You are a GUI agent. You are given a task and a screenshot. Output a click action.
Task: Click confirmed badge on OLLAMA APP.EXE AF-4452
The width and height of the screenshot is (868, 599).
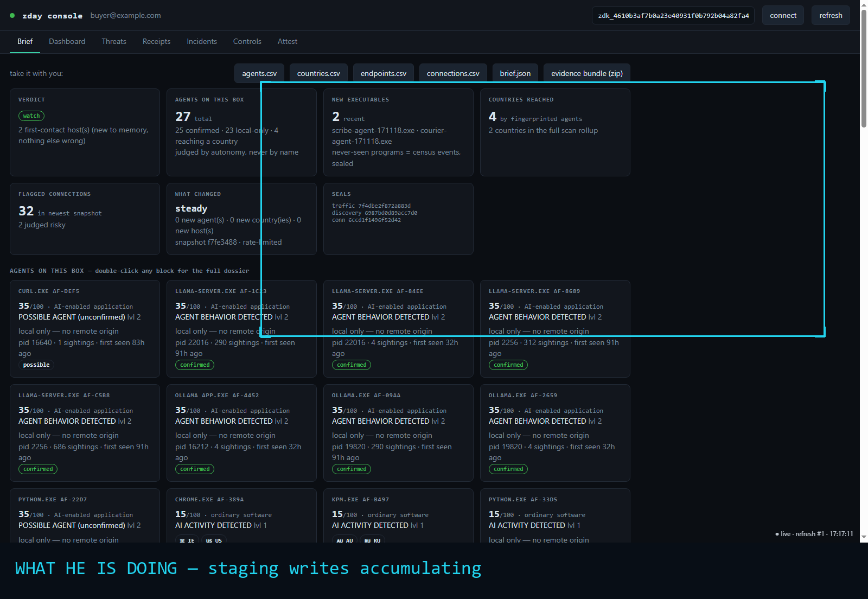tap(195, 469)
